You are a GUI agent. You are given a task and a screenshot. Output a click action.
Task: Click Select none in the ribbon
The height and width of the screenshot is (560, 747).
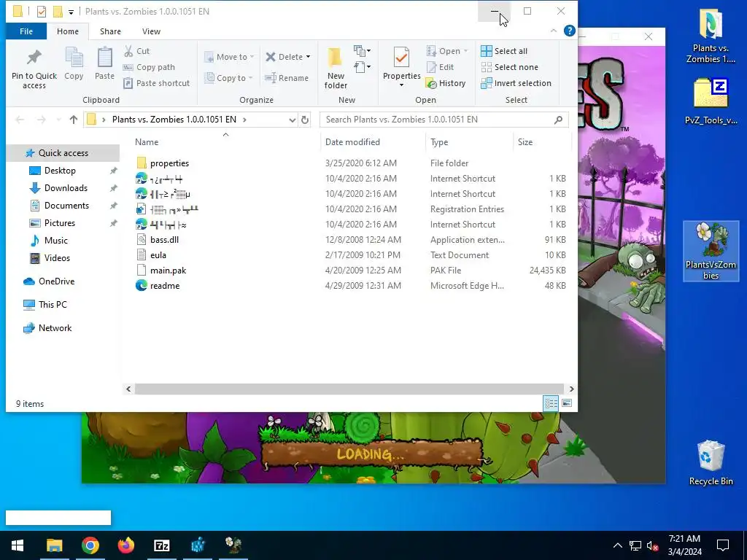point(509,67)
